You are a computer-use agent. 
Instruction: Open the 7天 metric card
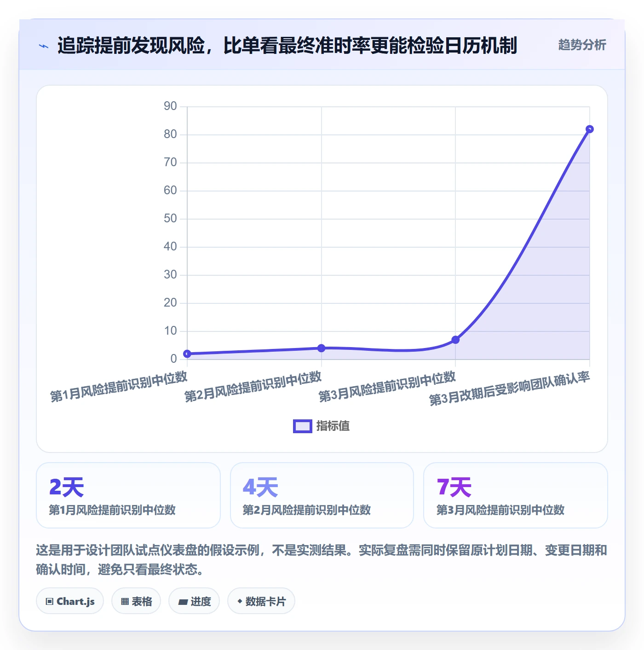pyautogui.click(x=515, y=495)
